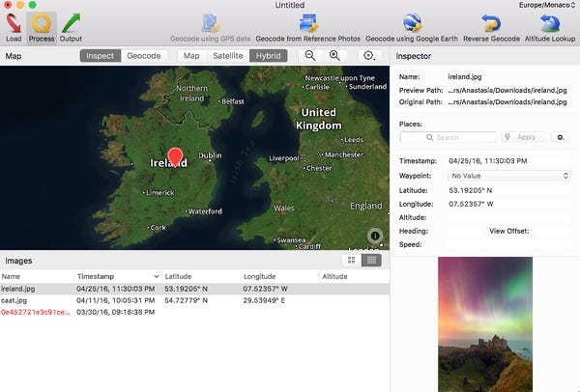Click the Longitude value 07.52357° W in Inspector

471,204
